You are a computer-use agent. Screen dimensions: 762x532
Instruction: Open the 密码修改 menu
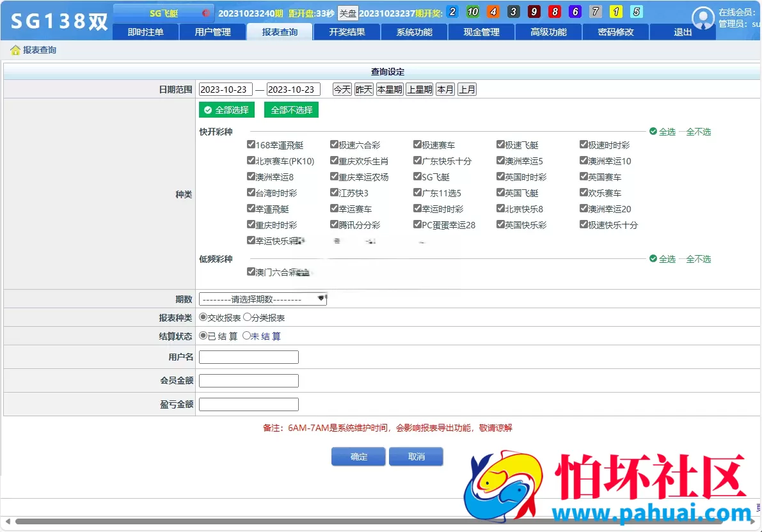pyautogui.click(x=615, y=32)
